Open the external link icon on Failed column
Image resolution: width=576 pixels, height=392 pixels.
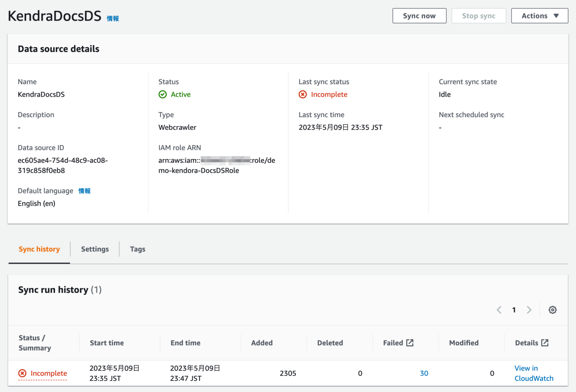pos(410,342)
